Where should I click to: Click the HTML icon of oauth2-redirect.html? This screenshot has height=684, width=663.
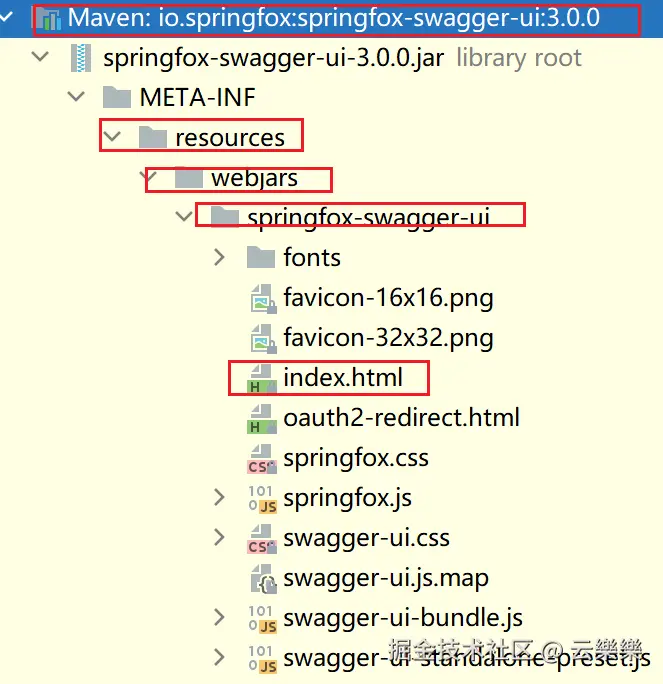(x=262, y=419)
